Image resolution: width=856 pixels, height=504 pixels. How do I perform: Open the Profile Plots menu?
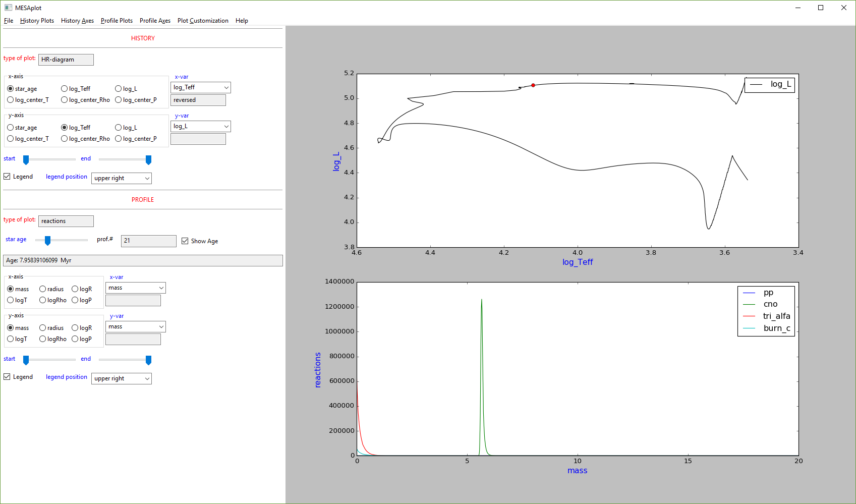tap(117, 21)
